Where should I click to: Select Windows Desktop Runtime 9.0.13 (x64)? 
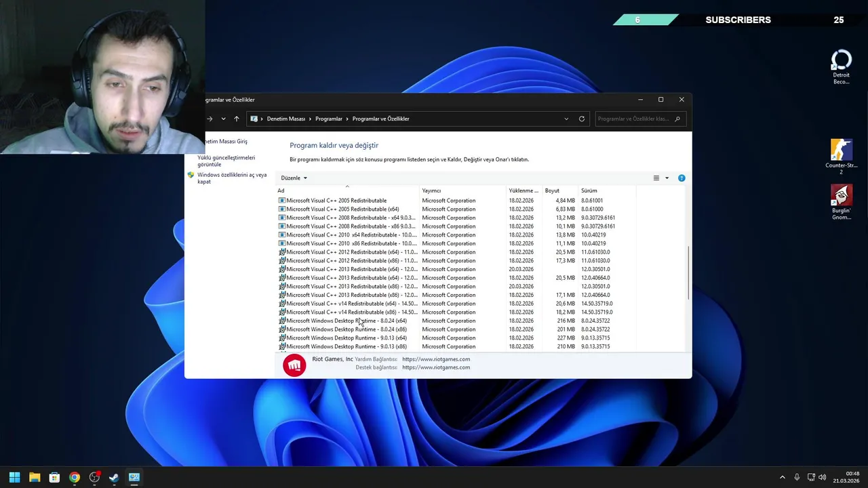point(456,338)
